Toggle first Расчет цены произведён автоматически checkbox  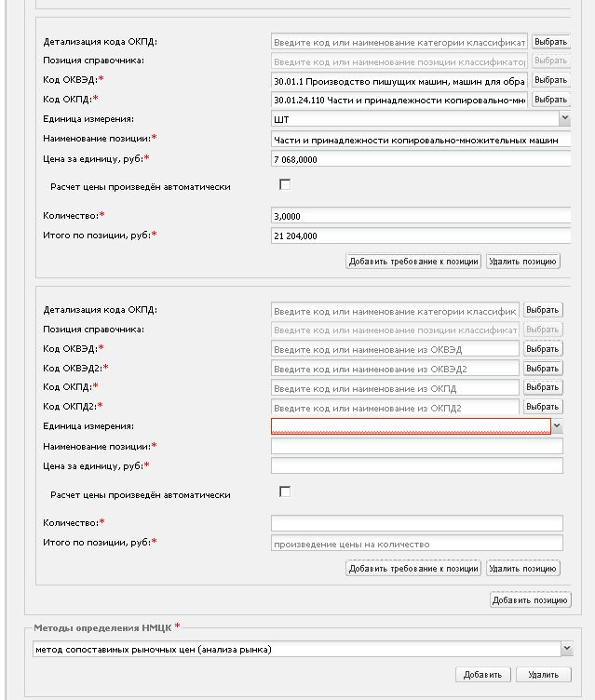(285, 184)
